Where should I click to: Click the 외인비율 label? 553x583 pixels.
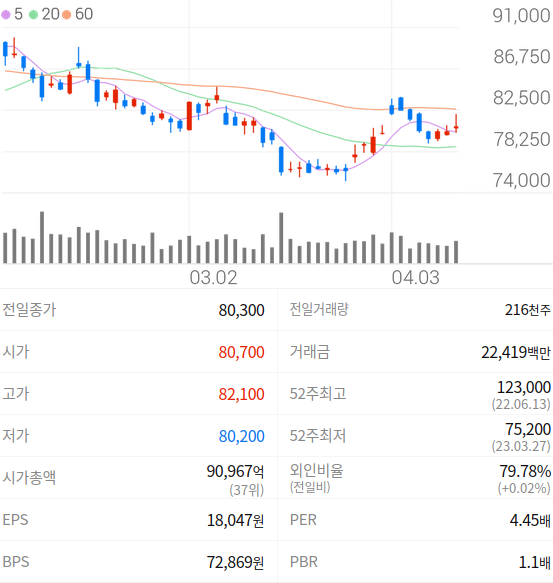tap(316, 471)
